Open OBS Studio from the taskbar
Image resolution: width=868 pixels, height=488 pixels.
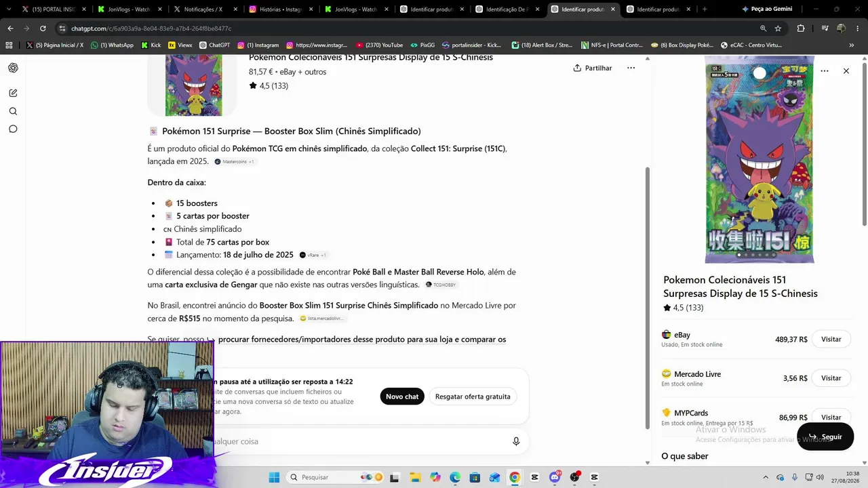point(575,477)
